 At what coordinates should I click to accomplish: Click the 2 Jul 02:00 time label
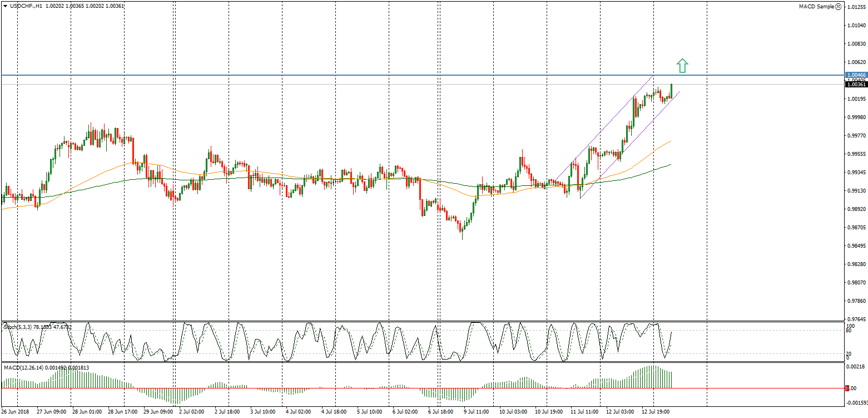pos(191,412)
